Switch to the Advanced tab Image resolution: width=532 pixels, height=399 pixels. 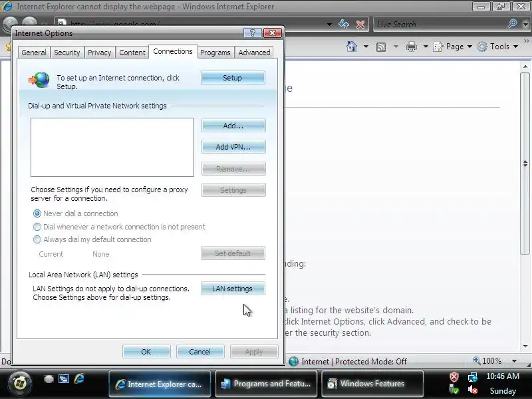(x=254, y=53)
